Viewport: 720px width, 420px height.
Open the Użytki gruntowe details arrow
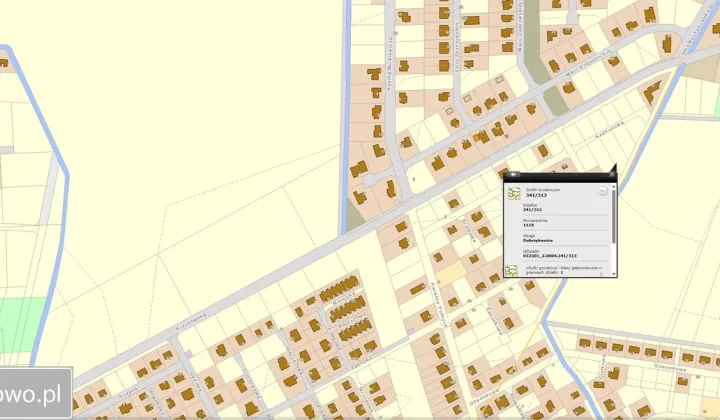pos(602,274)
